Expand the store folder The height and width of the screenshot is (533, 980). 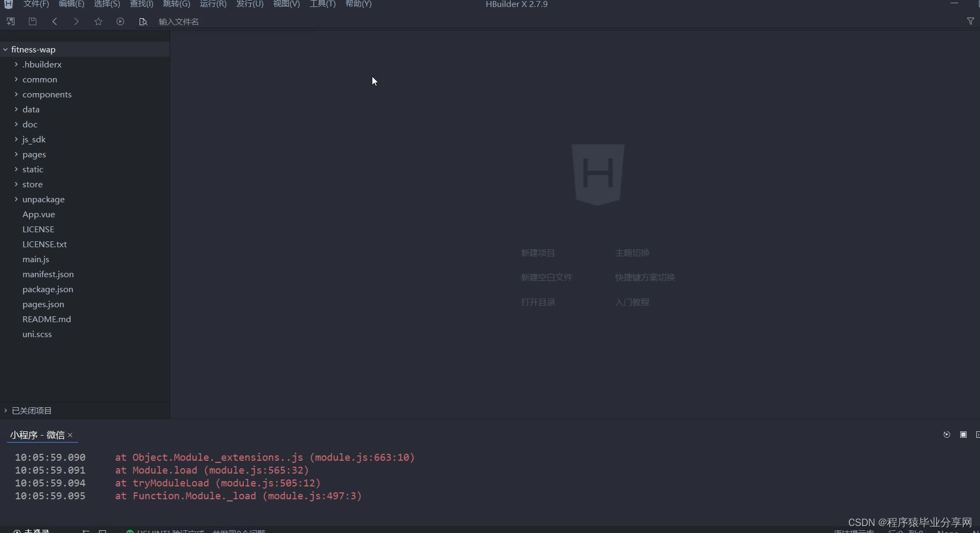16,184
